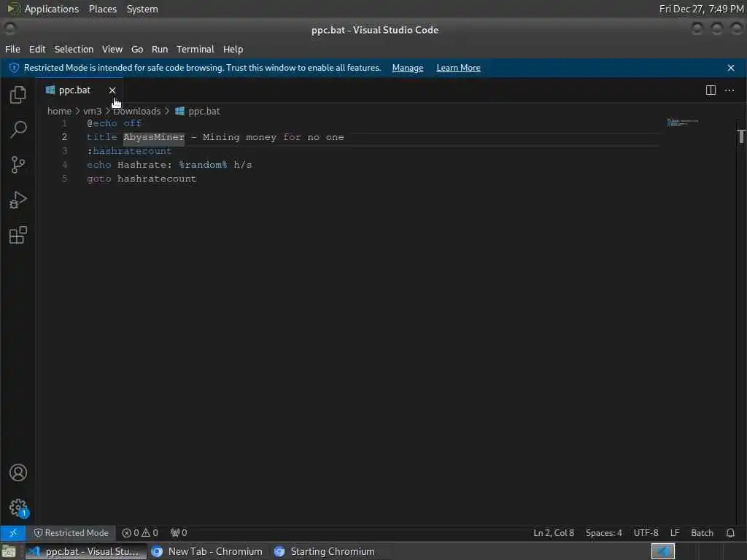
Task: Change the LF end of line sequence
Action: click(675, 533)
